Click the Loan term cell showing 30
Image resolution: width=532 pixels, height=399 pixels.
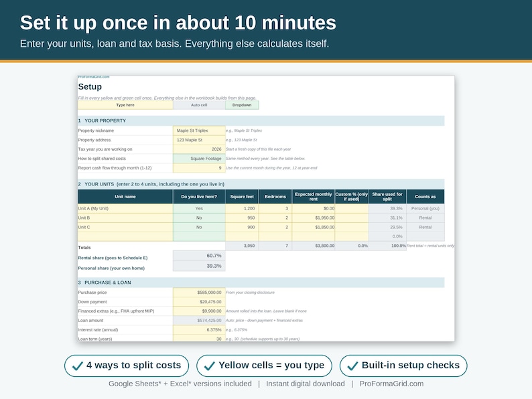(x=199, y=338)
